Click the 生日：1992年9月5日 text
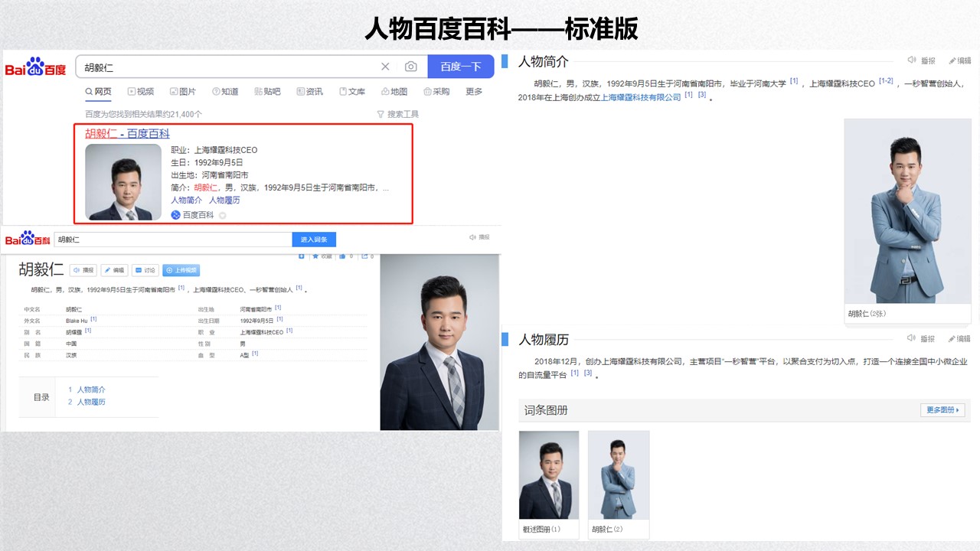This screenshot has height=551, width=980. point(207,162)
